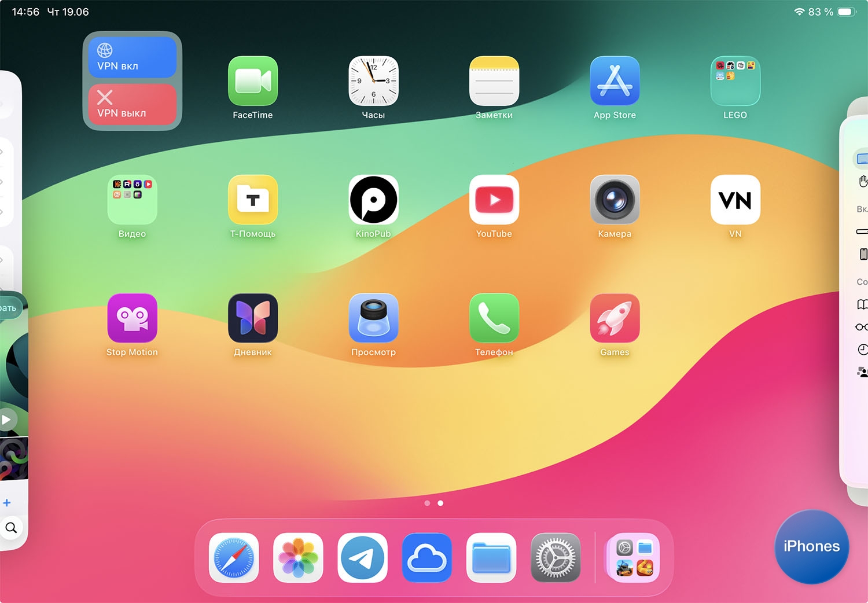Tap the Чт 19.06 date in the status bar
868x603 pixels.
click(68, 12)
